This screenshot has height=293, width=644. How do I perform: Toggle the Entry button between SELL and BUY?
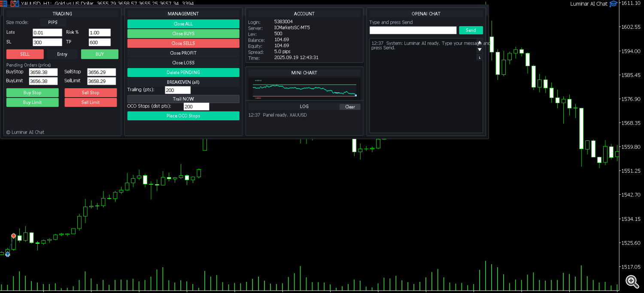tap(62, 54)
